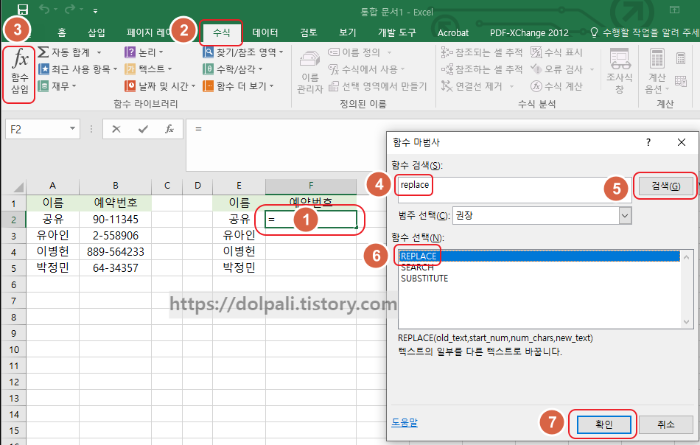
Task: Switch to the Insert (삽입) tab
Action: 96,33
